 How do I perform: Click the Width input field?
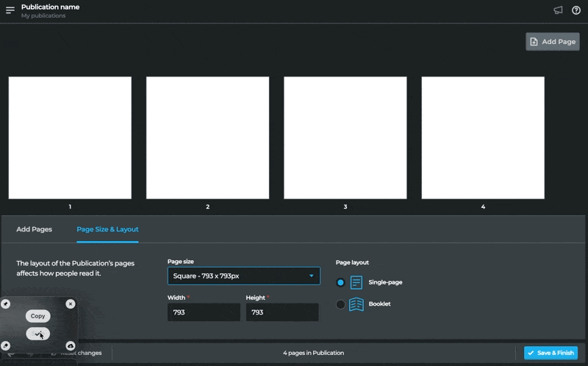coord(204,312)
